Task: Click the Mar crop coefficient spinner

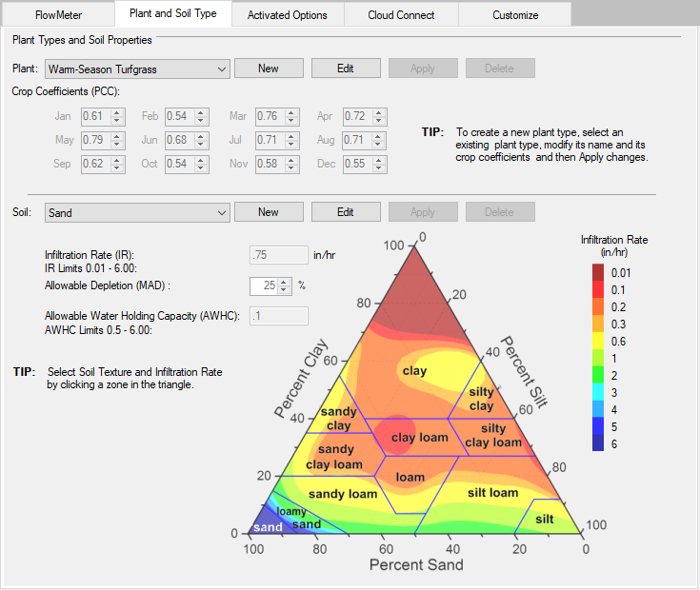Action: point(291,116)
